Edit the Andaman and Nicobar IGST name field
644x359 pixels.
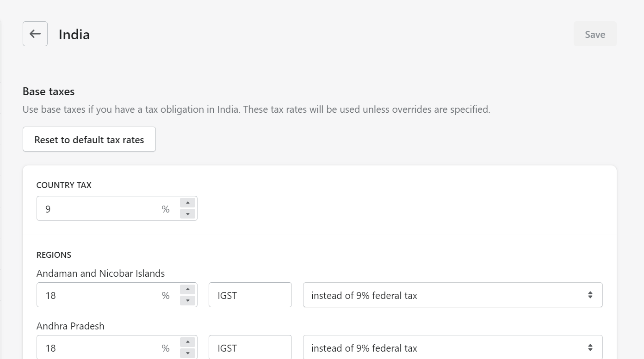click(x=250, y=295)
